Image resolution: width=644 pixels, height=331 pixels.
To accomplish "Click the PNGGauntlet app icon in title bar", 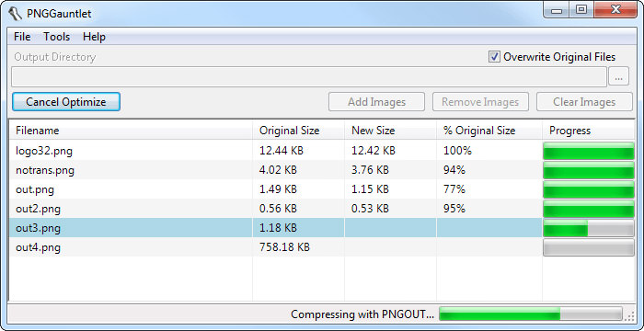I will 16,14.
